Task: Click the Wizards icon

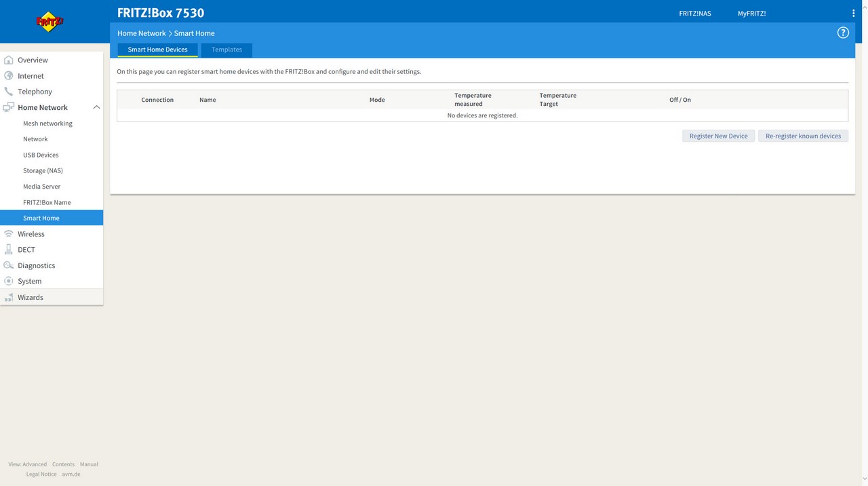Action: coord(9,297)
